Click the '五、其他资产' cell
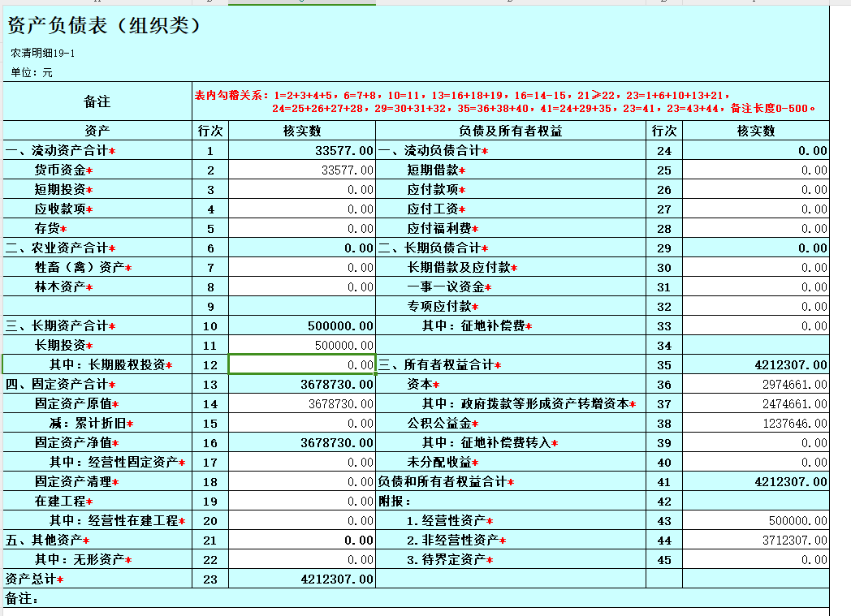The height and width of the screenshot is (616, 851). [x=97, y=541]
